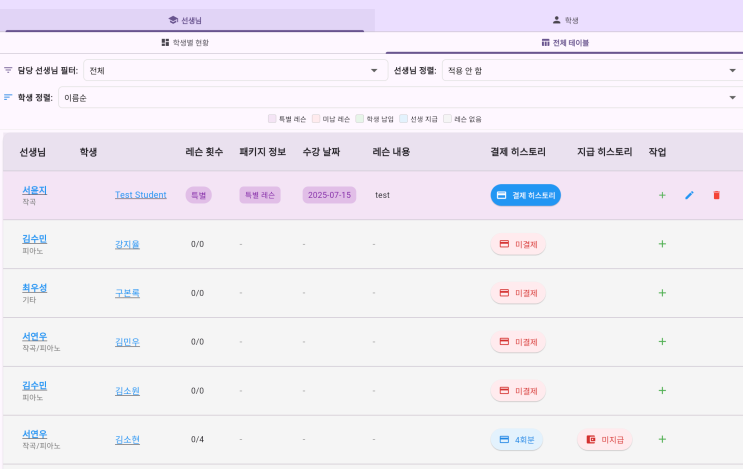Image resolution: width=743 pixels, height=469 pixels.
Task: Click the 미결제 chip in 강지율 row
Action: 518,244
